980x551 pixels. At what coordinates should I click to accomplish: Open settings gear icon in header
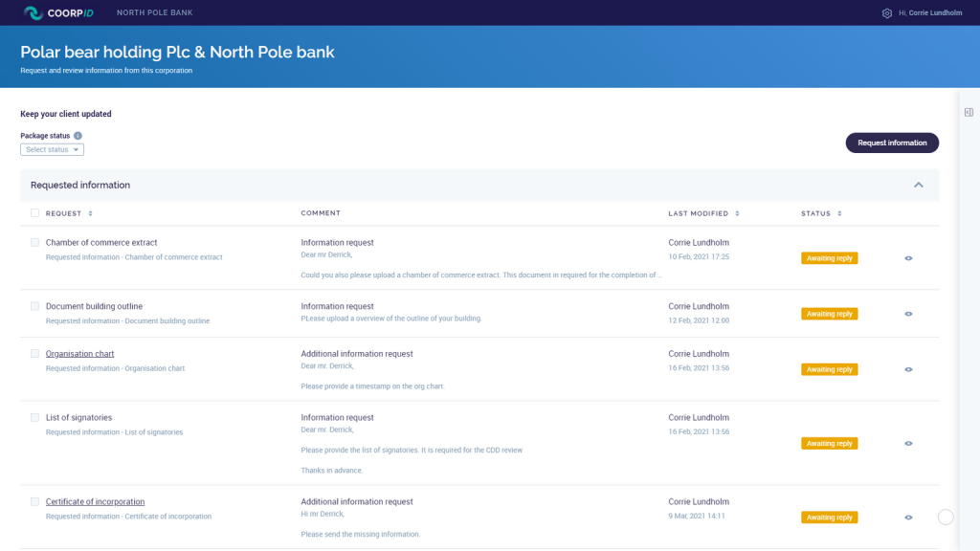[x=887, y=13]
